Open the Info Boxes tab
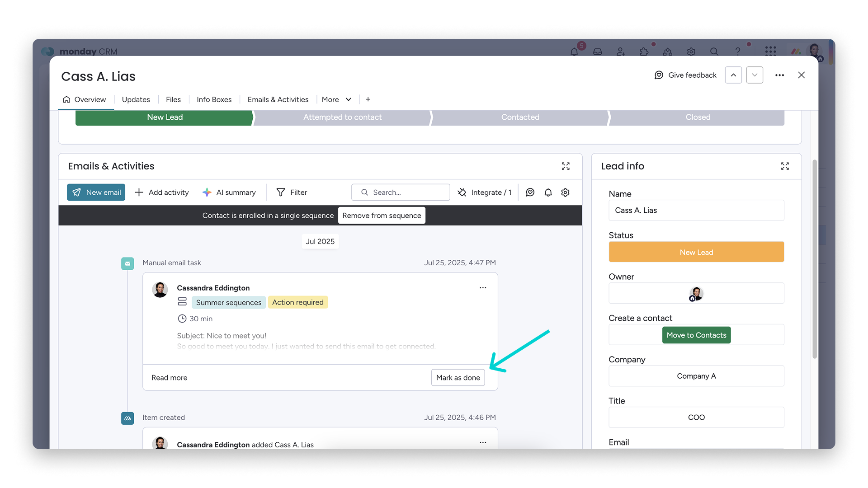 coord(214,99)
